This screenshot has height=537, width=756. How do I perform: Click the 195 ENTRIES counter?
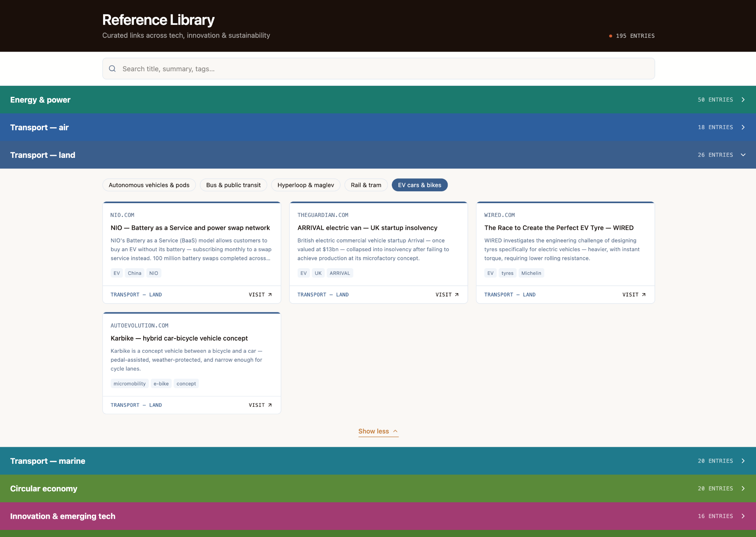click(x=632, y=36)
